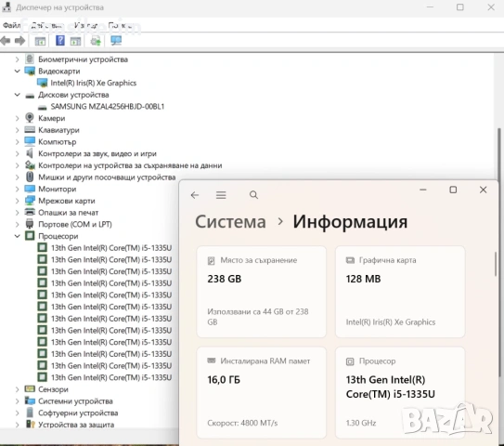Select the Компютър tree label

click(58, 142)
